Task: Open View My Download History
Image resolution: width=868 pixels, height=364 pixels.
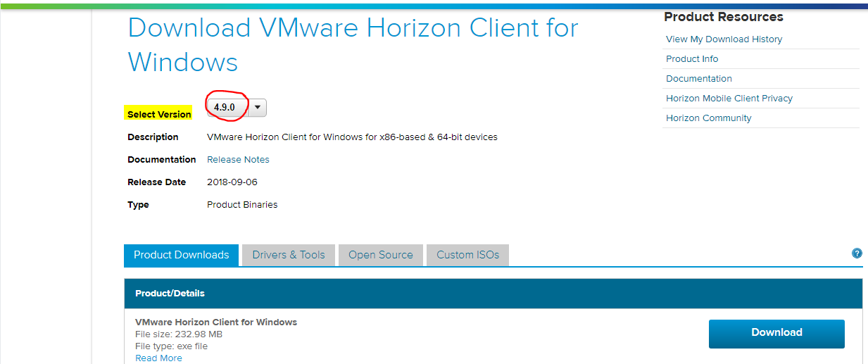Action: pos(724,39)
